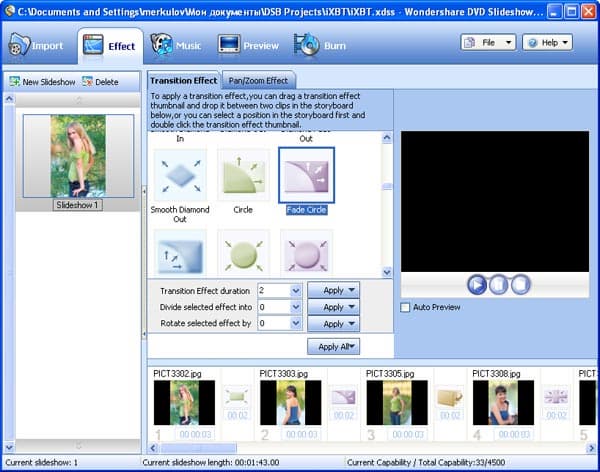Click duration 00:00:03 under PICT3302.jpg

click(x=195, y=434)
